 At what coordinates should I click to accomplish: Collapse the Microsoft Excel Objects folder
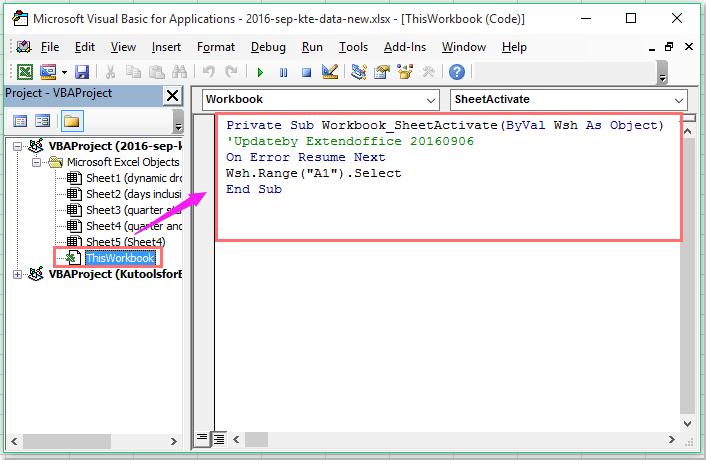coord(36,162)
